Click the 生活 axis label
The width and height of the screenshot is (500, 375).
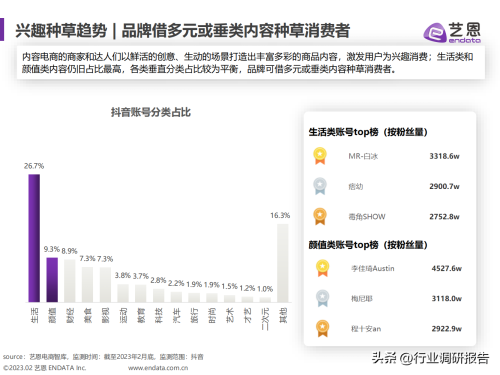(x=34, y=315)
